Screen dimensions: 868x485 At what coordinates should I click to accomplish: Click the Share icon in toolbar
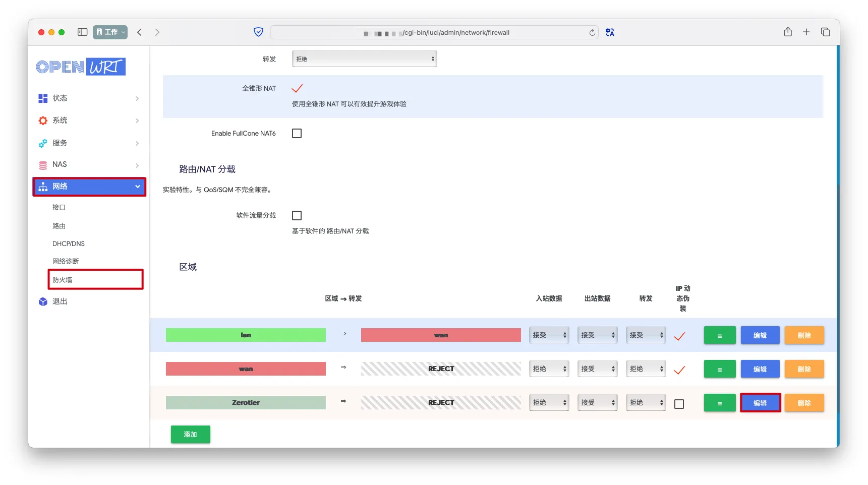coord(788,32)
